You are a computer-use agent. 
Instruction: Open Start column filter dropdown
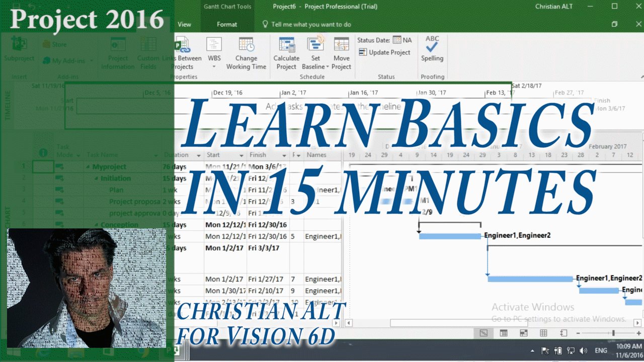242,155
